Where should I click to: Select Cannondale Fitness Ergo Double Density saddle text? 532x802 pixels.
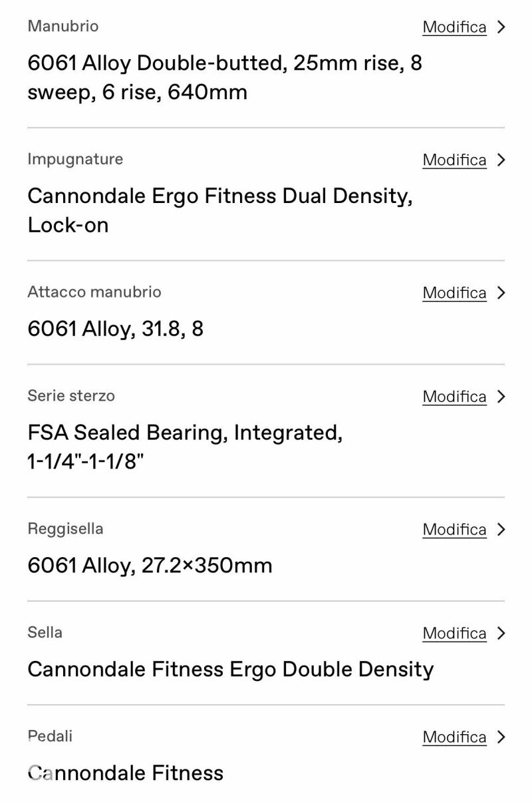(x=230, y=670)
